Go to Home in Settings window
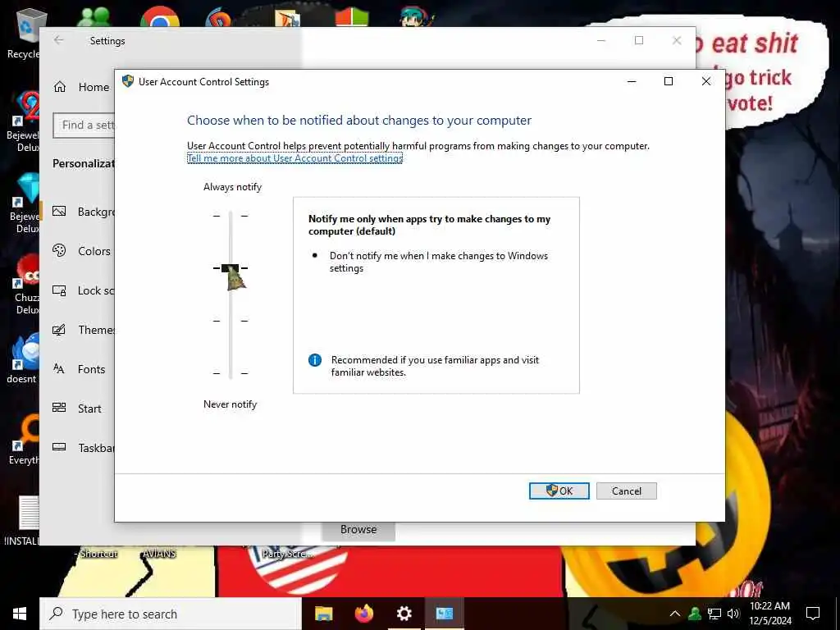The width and height of the screenshot is (840, 630). pyautogui.click(x=81, y=87)
